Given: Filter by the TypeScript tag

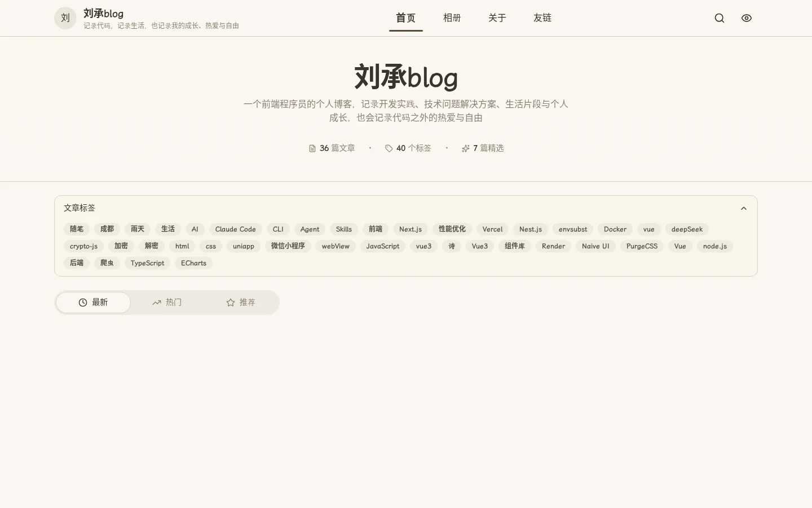Looking at the screenshot, I should click(x=147, y=263).
